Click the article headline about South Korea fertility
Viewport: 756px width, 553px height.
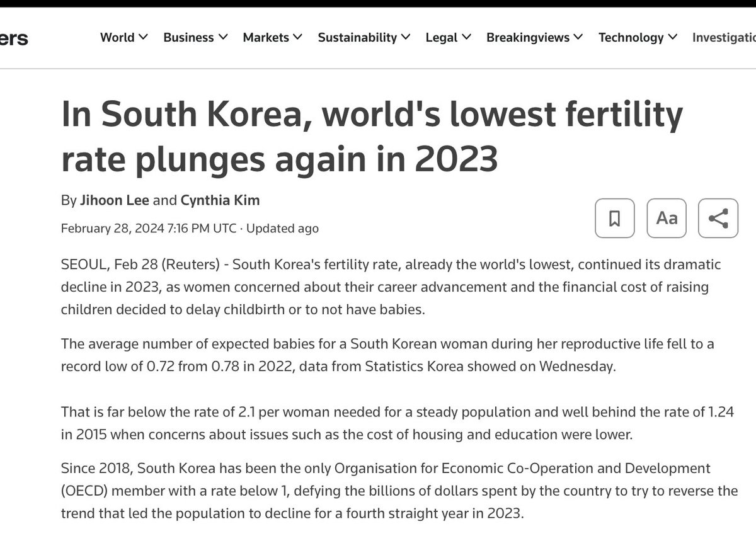371,136
